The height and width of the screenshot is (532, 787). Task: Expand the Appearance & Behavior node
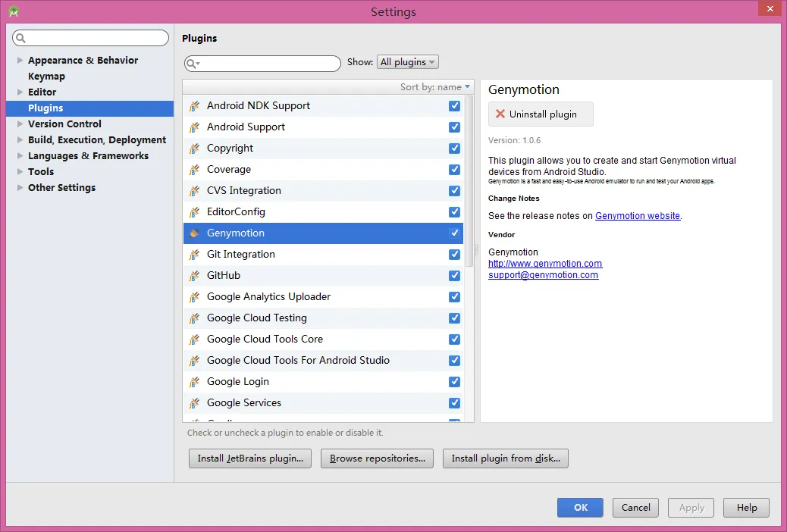[x=20, y=60]
